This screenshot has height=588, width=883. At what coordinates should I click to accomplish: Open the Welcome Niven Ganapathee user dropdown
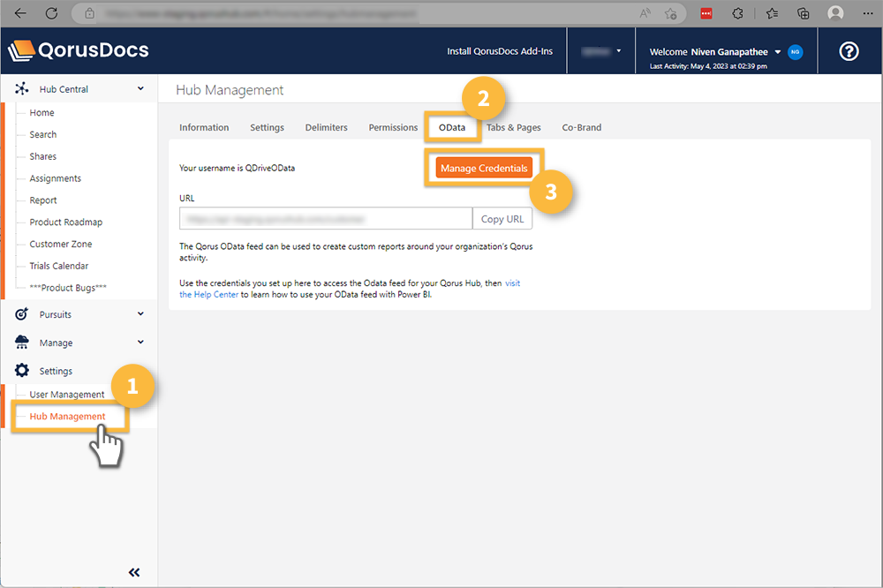tap(715, 52)
